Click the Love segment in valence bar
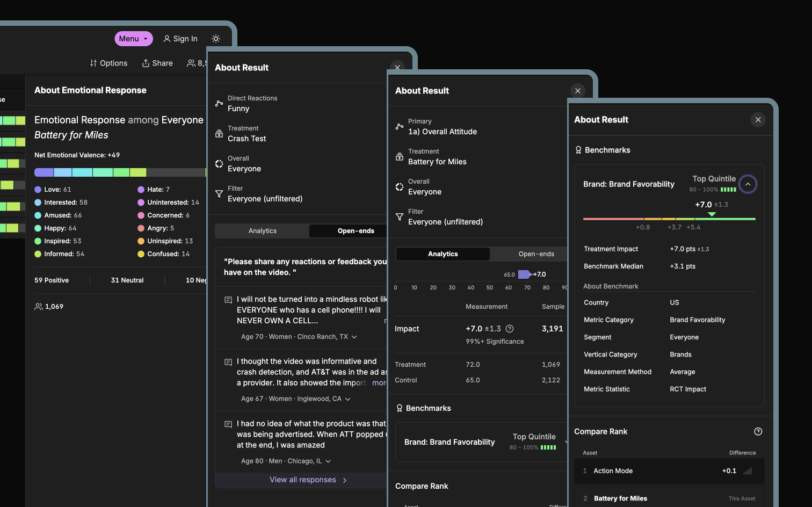812x507 pixels. (x=44, y=172)
